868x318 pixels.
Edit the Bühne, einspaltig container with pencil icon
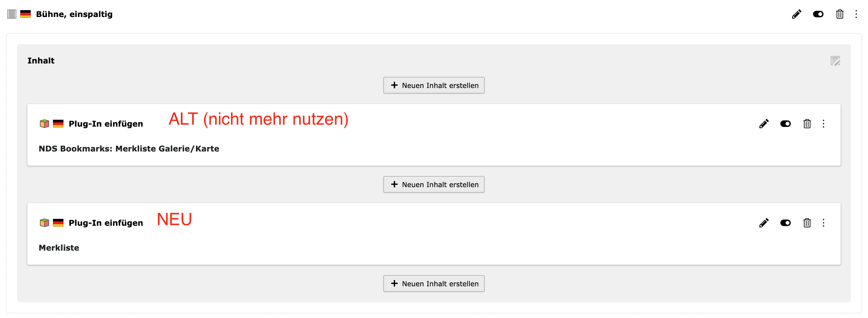point(796,14)
